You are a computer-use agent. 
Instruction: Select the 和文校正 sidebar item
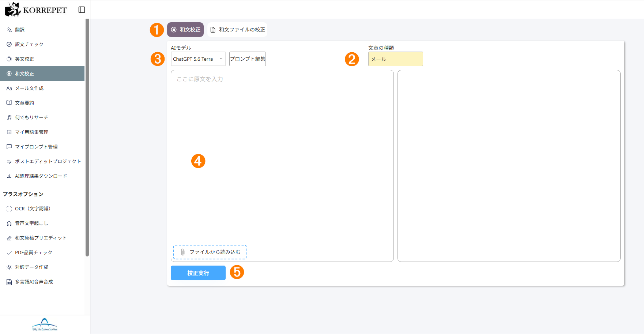point(42,74)
